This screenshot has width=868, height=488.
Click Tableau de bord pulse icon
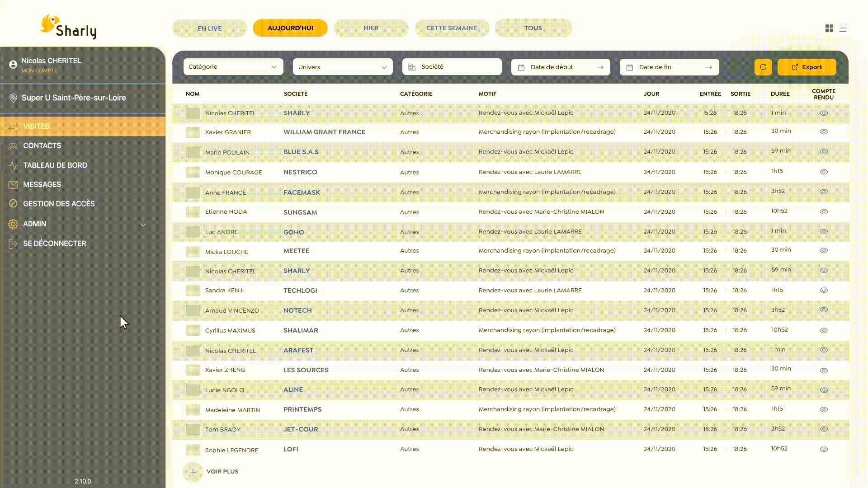point(13,165)
